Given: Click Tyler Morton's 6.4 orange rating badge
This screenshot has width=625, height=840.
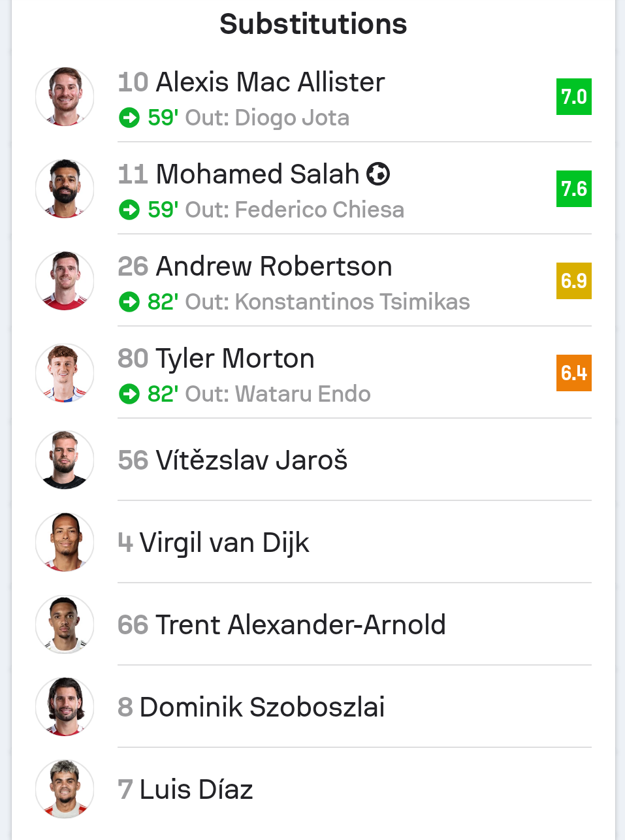Looking at the screenshot, I should pyautogui.click(x=573, y=373).
